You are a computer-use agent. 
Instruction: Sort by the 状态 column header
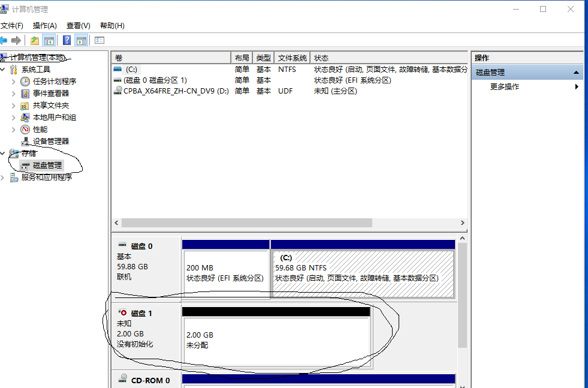pyautogui.click(x=389, y=58)
